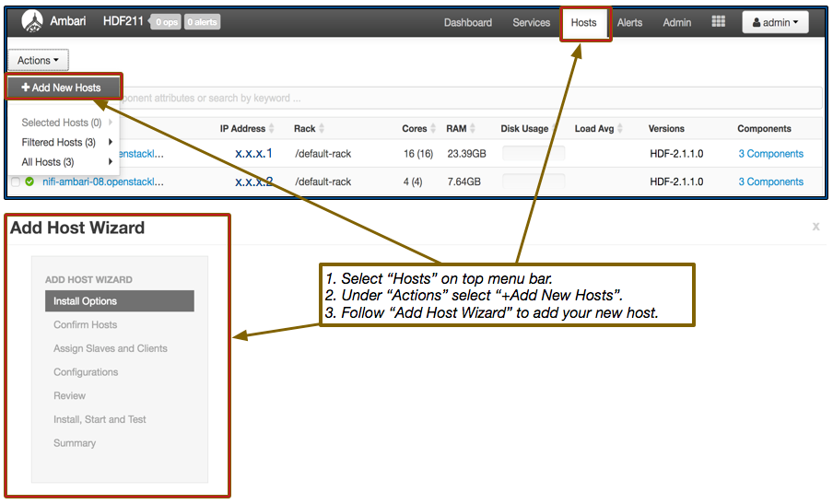Click /default-rack in the x.x.x.1 row
The width and height of the screenshot is (833, 504).
[x=323, y=154]
